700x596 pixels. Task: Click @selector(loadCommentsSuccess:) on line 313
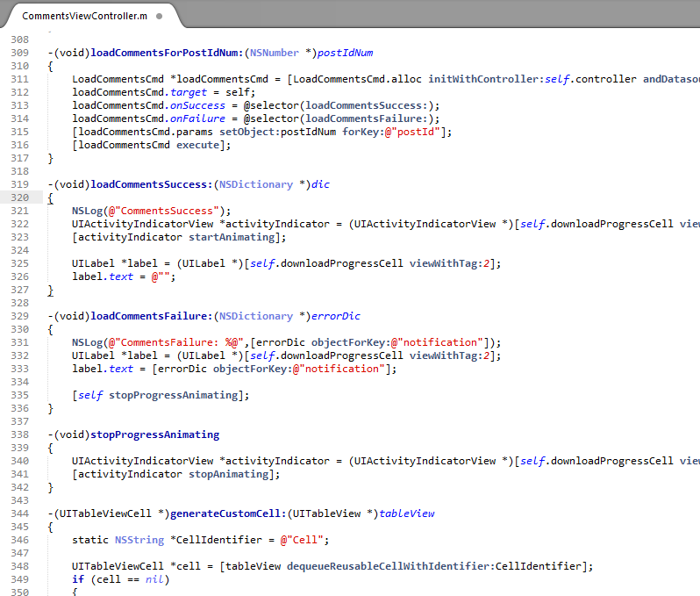[339, 105]
